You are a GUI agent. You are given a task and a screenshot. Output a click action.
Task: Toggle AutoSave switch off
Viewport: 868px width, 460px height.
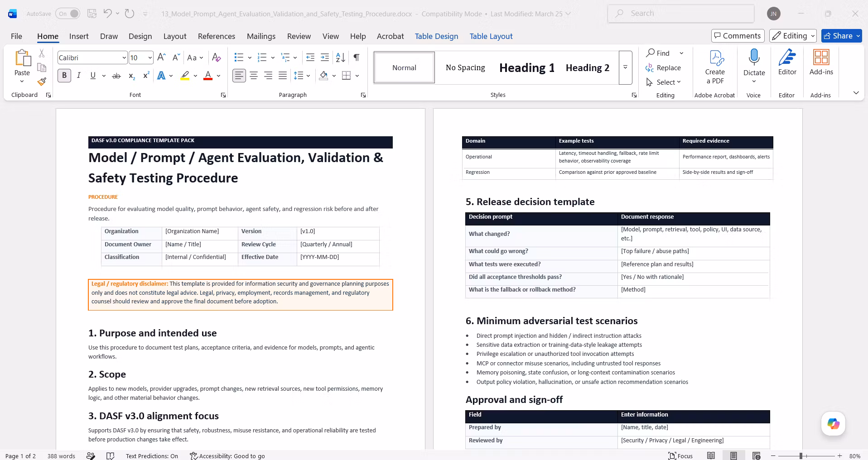[x=68, y=14]
